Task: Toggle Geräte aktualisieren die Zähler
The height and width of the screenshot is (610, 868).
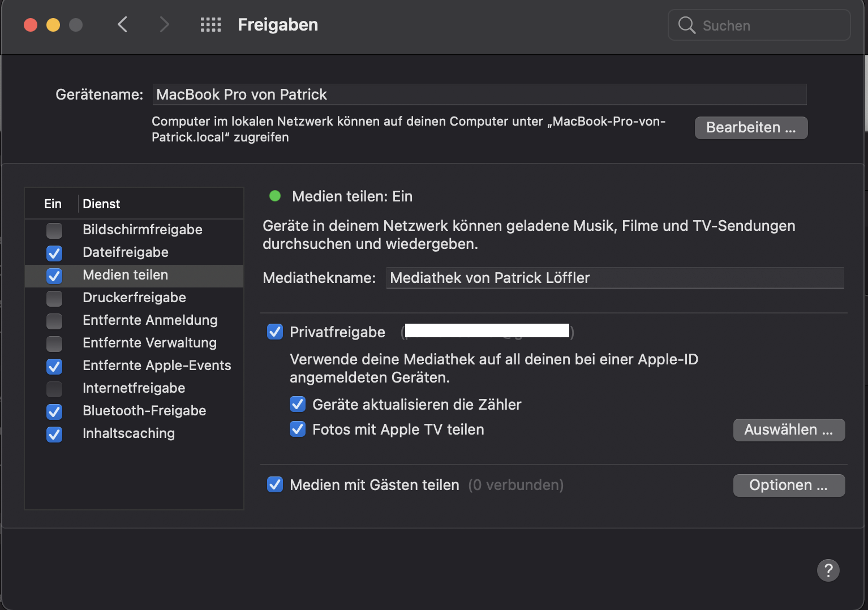Action: 298,404
